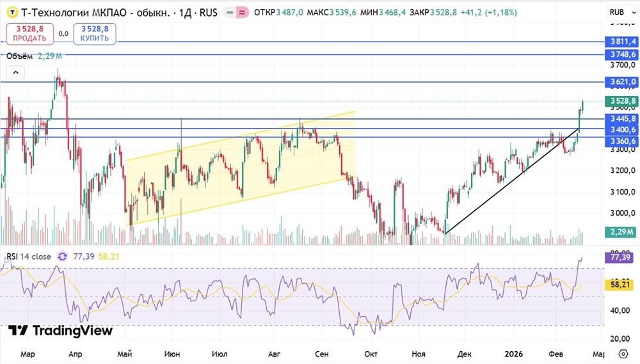Click the 40,00 RSI scale label
640x364 pixels.
point(620,310)
